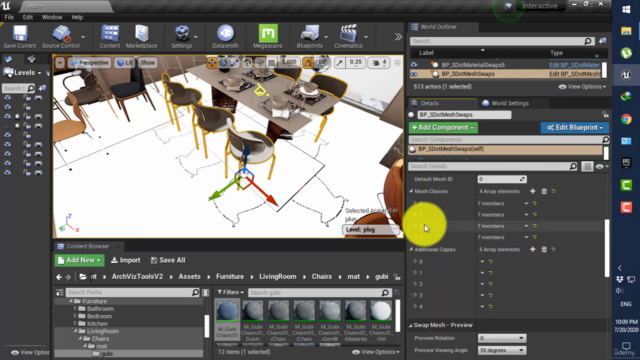Empty the Mesh Choices array with trash icon
The height and width of the screenshot is (360, 640).
(x=544, y=191)
